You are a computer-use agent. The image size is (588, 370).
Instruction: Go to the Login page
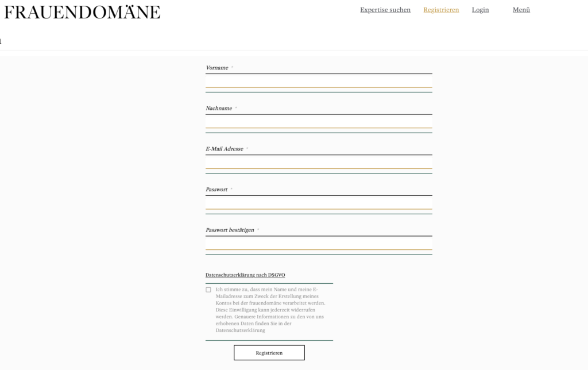point(480,10)
